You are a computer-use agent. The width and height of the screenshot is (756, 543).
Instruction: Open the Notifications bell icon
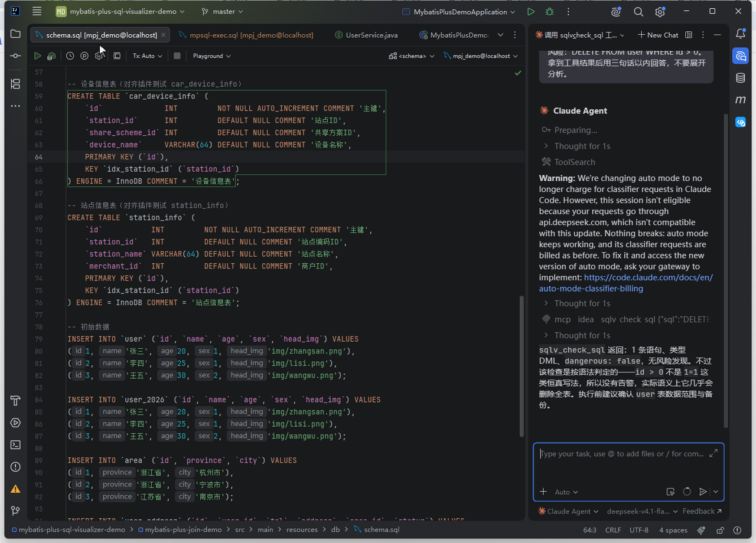click(741, 34)
